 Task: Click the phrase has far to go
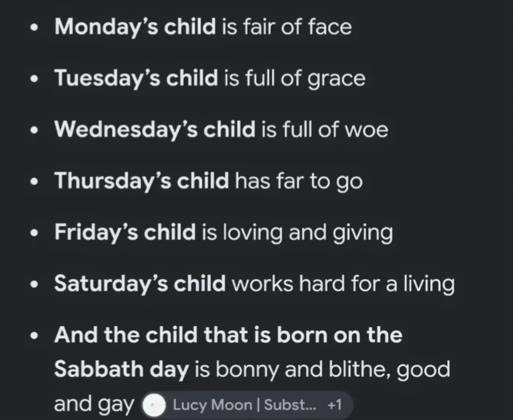tap(299, 181)
